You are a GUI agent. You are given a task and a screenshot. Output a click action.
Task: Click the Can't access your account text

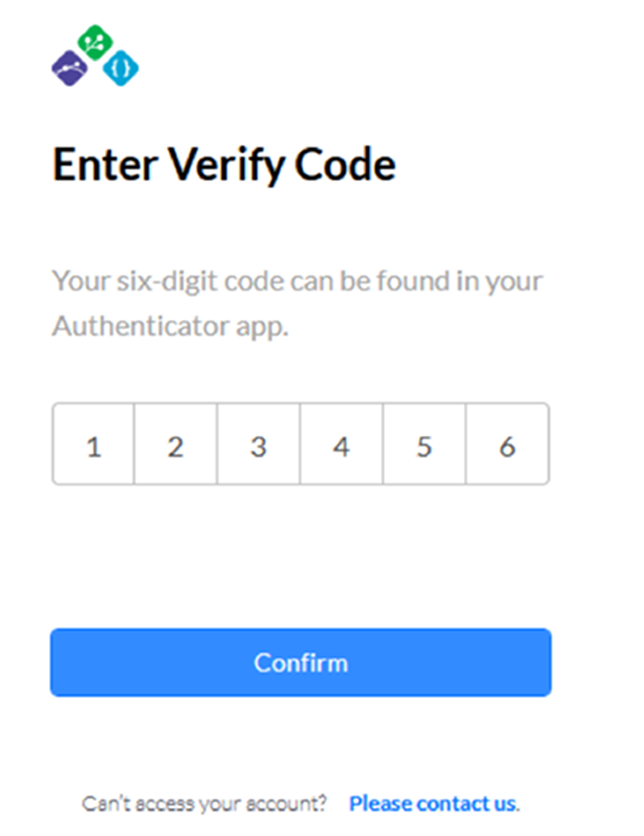tap(204, 802)
